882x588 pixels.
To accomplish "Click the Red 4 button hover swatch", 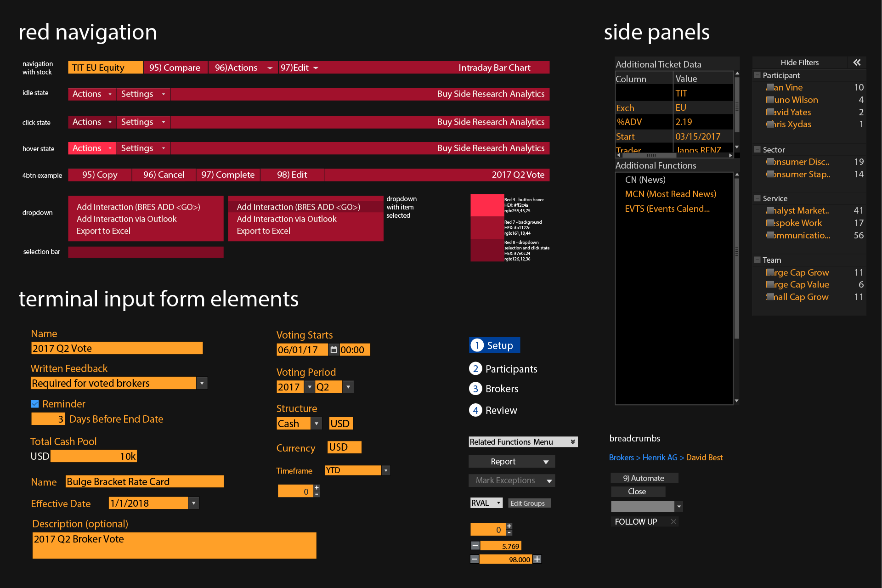I will [487, 205].
